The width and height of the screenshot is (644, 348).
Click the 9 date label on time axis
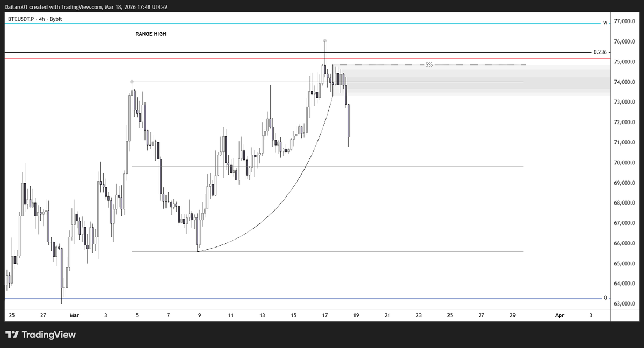coord(200,316)
